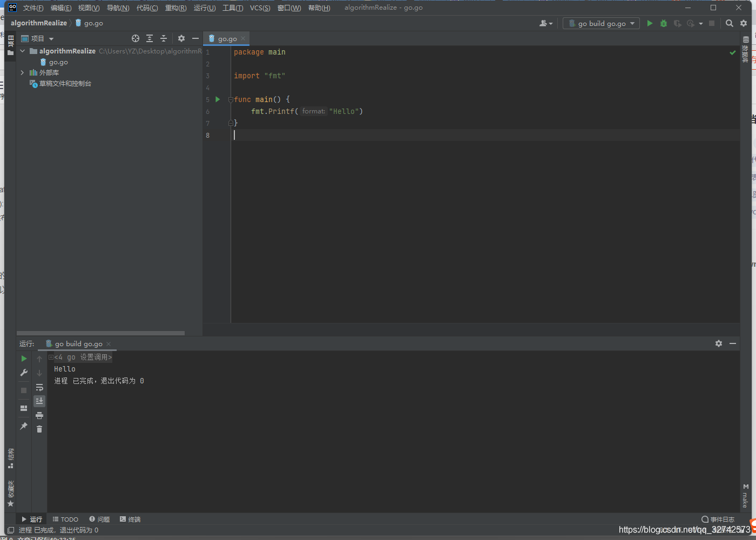This screenshot has width=756, height=540.
Task: Open 视图 menu
Action: pos(89,8)
